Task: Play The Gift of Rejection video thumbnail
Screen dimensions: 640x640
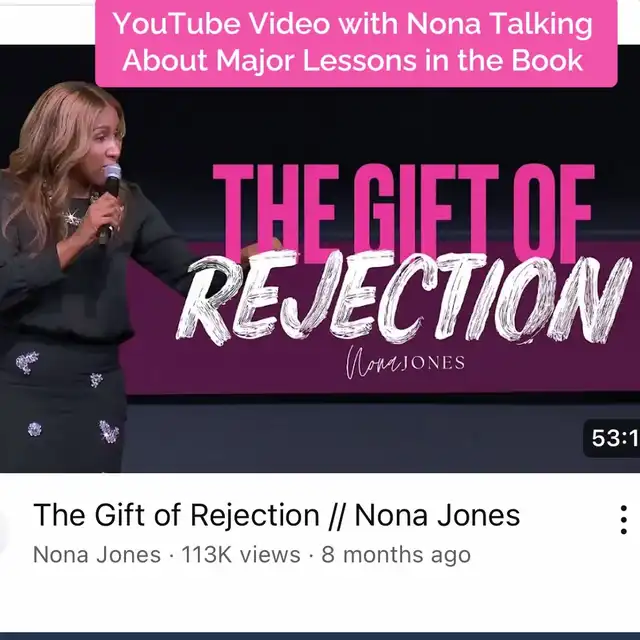Action: 320,259
